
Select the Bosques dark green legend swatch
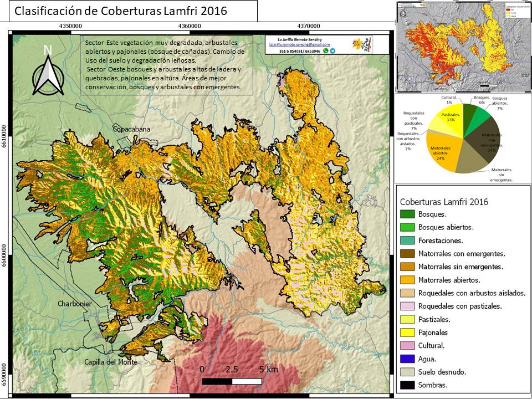click(407, 214)
